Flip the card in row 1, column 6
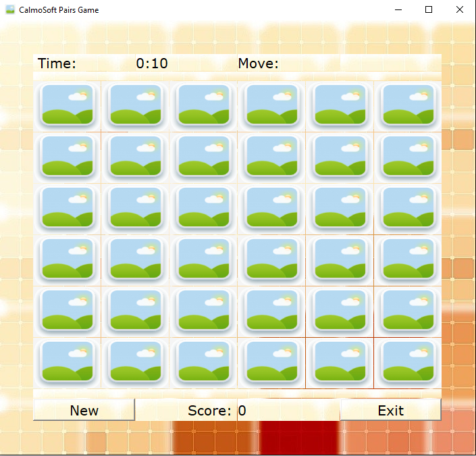This screenshot has width=476, height=456. click(x=407, y=105)
